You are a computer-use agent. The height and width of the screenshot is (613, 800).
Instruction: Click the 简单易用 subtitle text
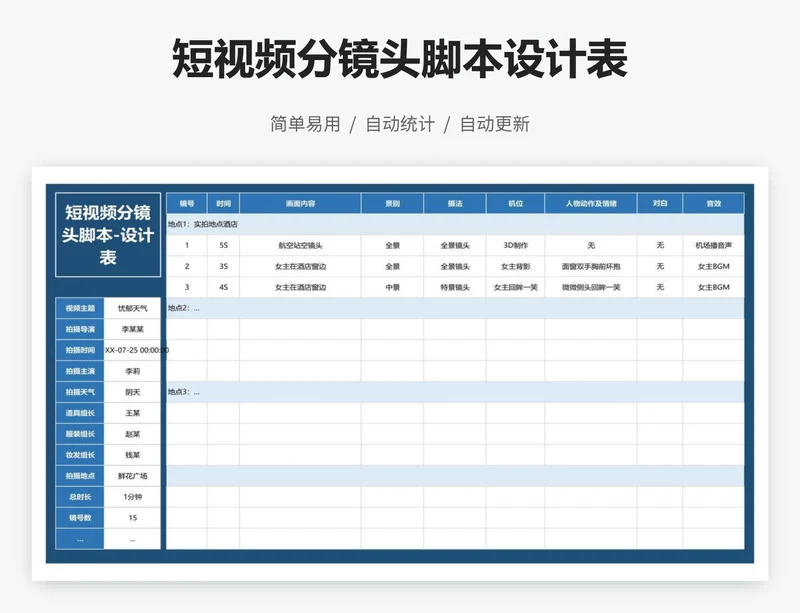coord(305,124)
